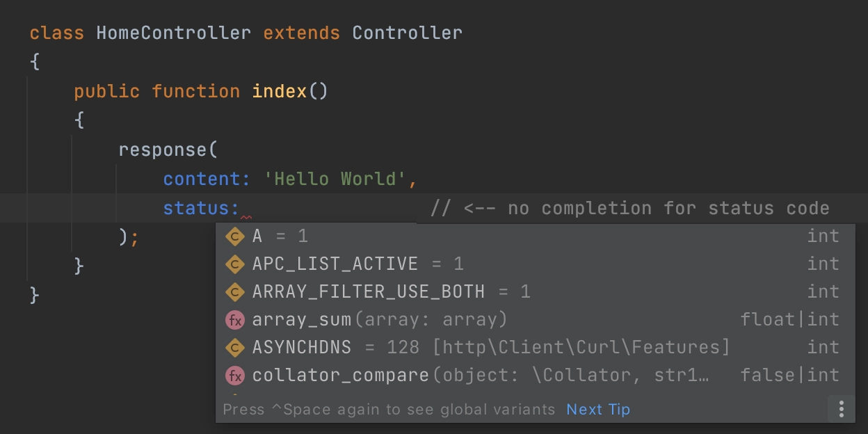Click the constant icon beside A = 1
This screenshot has width=868, height=434.
point(236,236)
